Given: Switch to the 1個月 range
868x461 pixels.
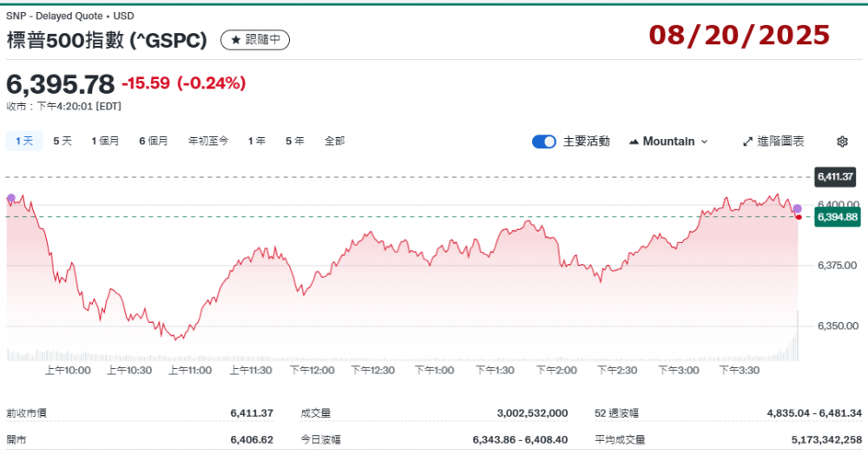Looking at the screenshot, I should (105, 141).
